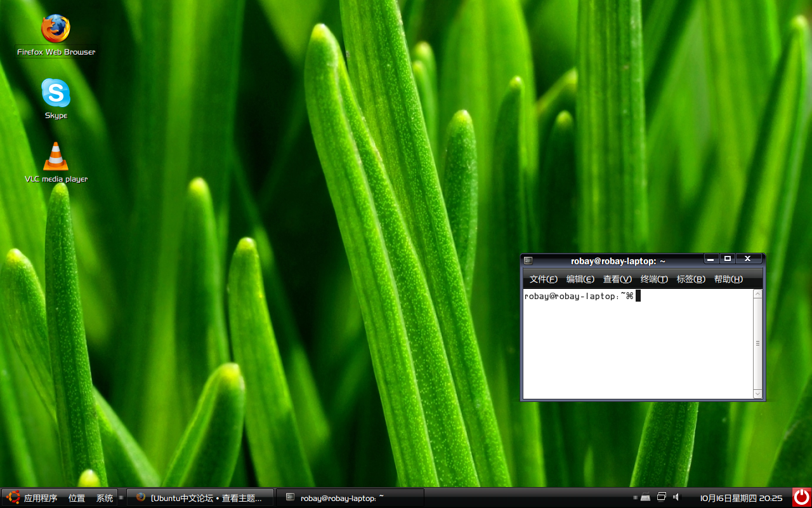The width and height of the screenshot is (812, 508).
Task: Open the 文件(F) menu in terminal
Action: (544, 279)
